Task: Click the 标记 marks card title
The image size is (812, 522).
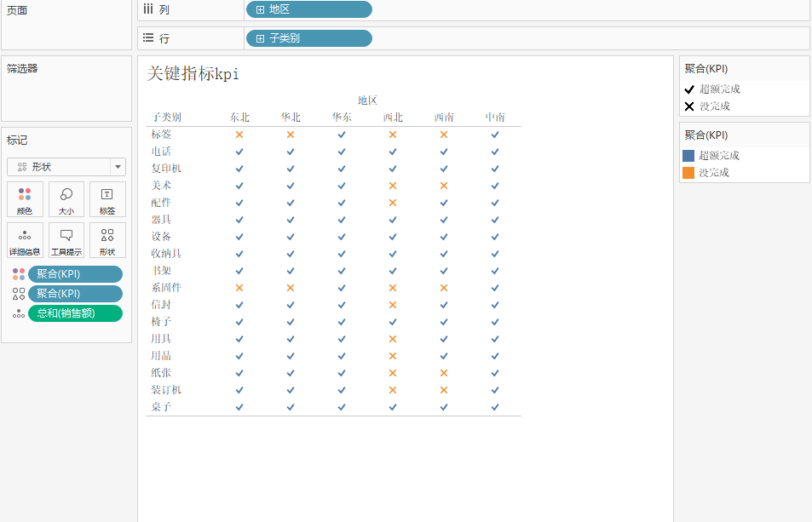Action: [17, 141]
